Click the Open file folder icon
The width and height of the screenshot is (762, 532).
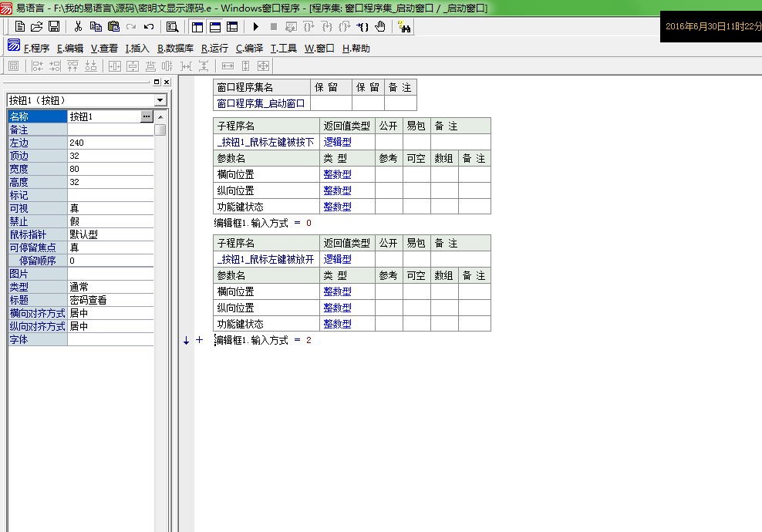point(36,27)
